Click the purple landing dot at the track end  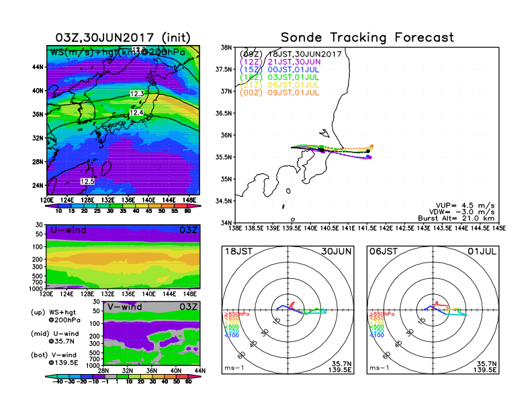pyautogui.click(x=370, y=157)
